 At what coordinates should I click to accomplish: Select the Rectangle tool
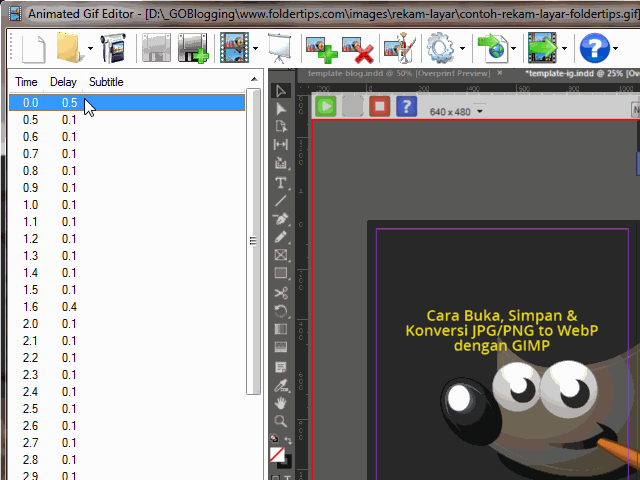pyautogui.click(x=281, y=273)
